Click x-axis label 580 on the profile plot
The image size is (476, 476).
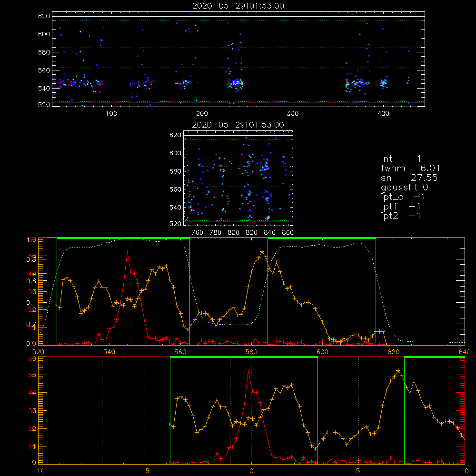click(x=251, y=352)
